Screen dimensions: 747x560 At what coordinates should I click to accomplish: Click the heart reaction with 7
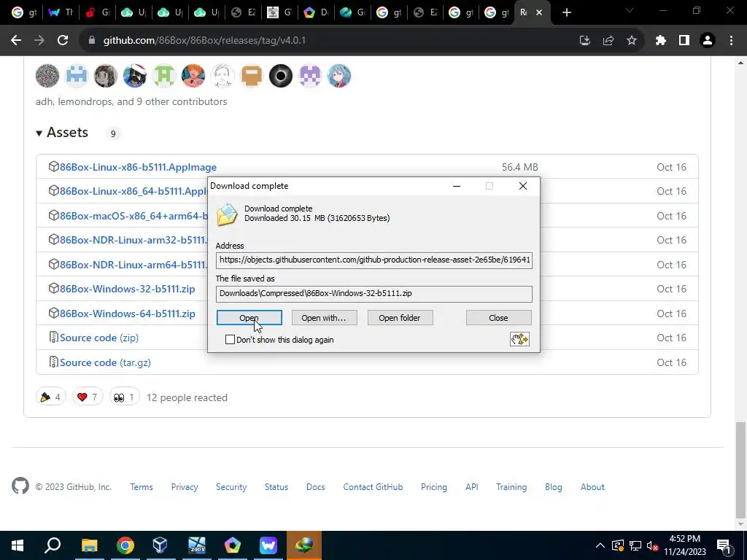[x=88, y=397]
